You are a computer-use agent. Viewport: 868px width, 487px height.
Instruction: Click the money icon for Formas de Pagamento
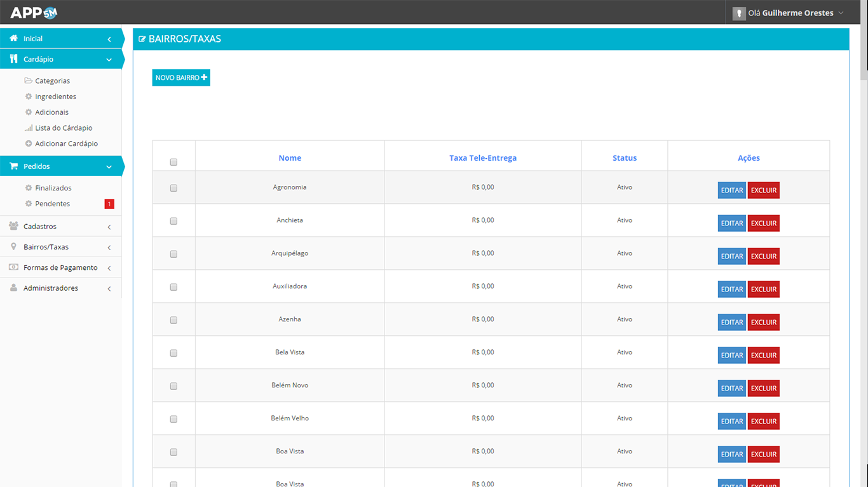(x=13, y=267)
